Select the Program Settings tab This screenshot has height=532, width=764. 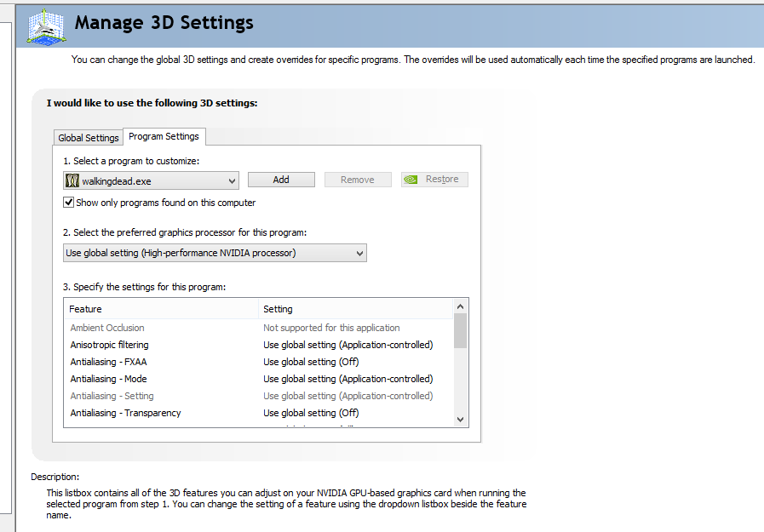pos(164,136)
